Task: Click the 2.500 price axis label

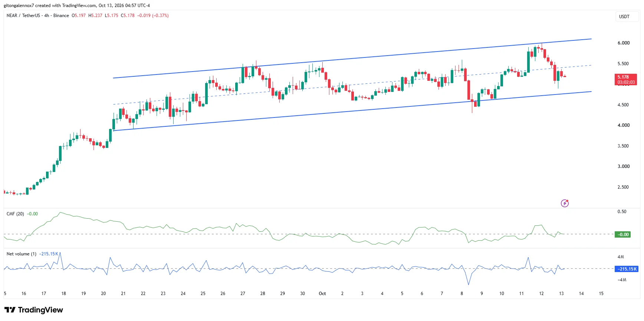Action: (x=623, y=187)
